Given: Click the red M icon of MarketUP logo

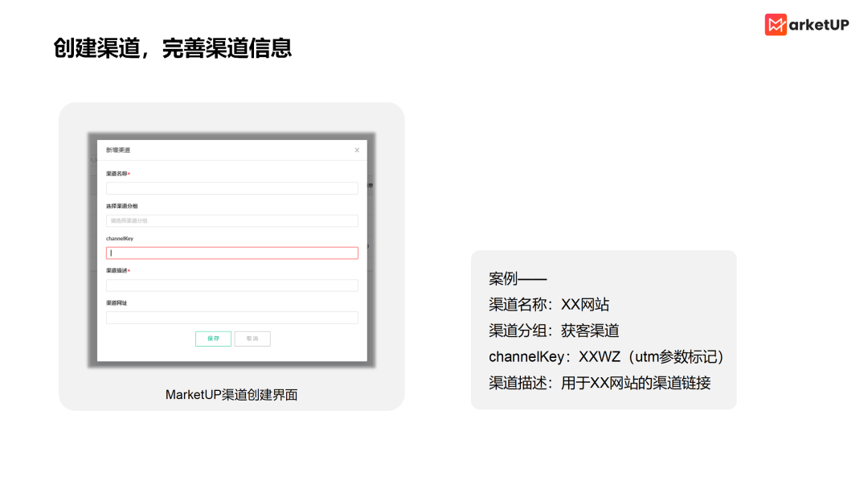Looking at the screenshot, I should click(x=774, y=24).
